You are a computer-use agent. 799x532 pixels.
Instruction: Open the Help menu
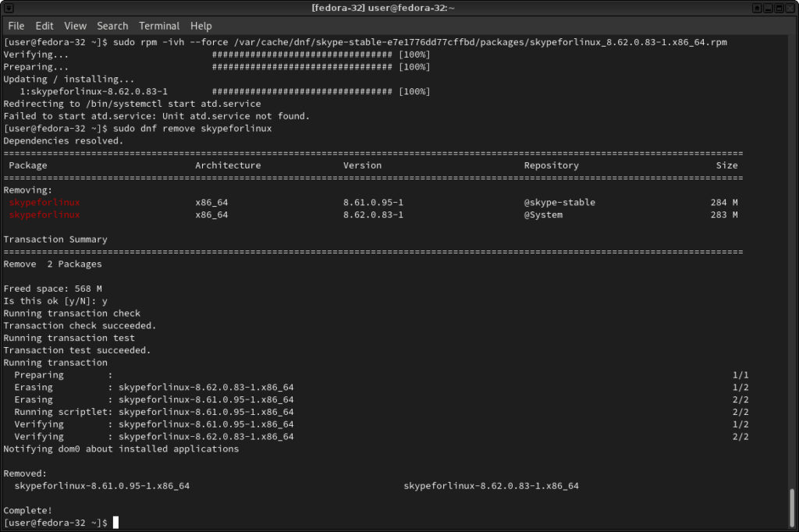(201, 26)
